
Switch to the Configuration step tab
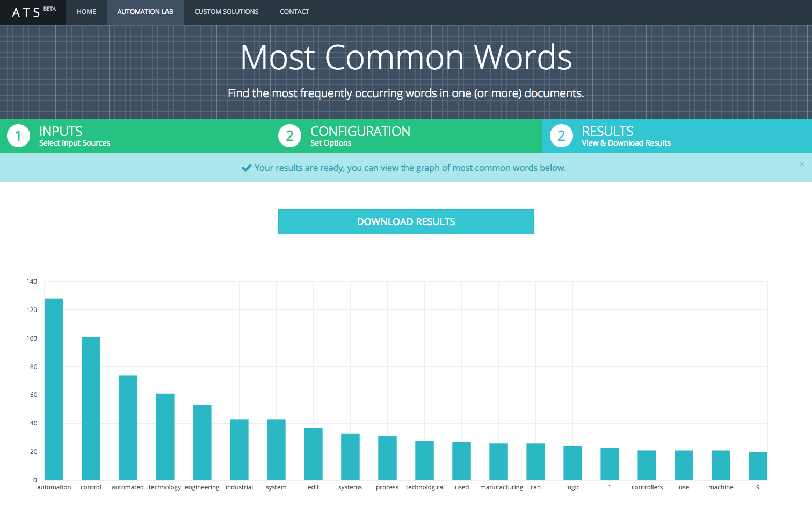(x=407, y=136)
